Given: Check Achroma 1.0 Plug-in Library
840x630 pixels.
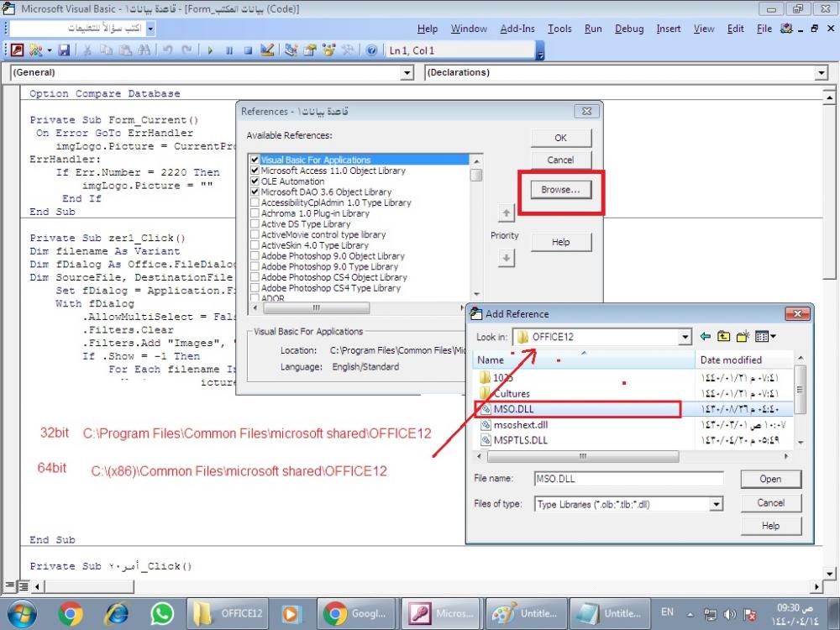Looking at the screenshot, I should (x=255, y=213).
